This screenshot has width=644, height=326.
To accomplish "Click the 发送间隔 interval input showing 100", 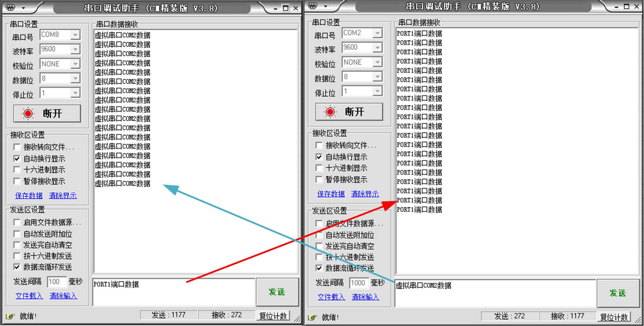I will [x=57, y=282].
